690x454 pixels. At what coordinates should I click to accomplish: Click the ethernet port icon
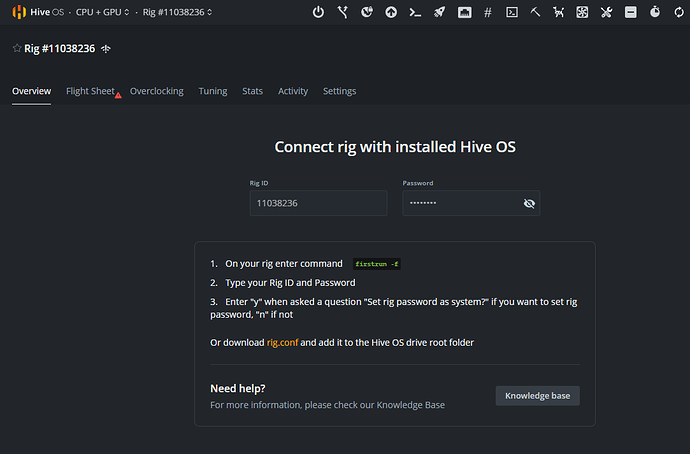point(464,12)
